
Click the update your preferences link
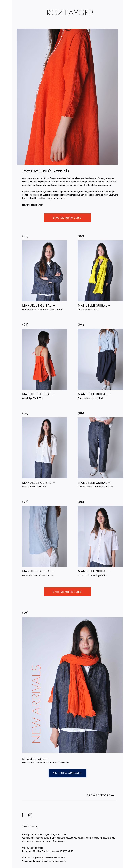point(41,861)
